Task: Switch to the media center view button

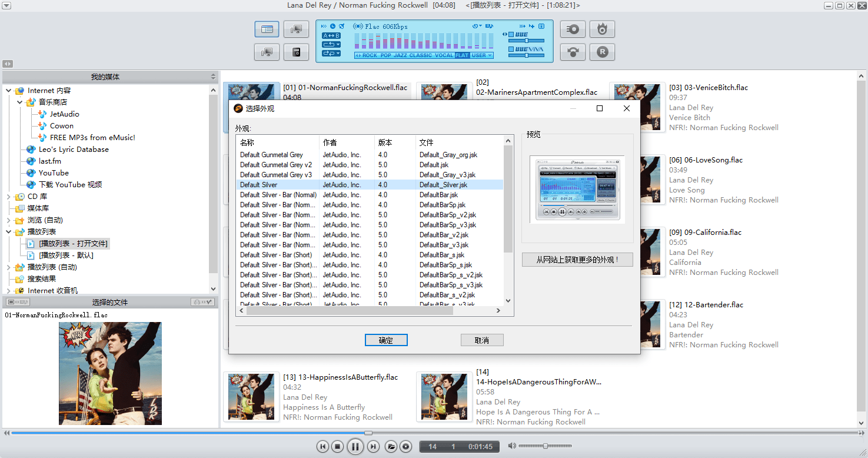Action: (267, 29)
